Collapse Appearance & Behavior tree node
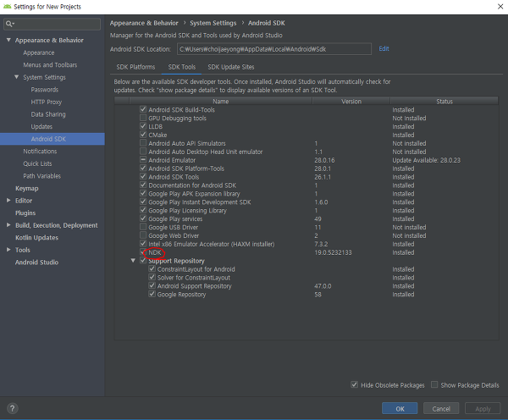Screen dimensions: 508x420 click(x=8, y=40)
